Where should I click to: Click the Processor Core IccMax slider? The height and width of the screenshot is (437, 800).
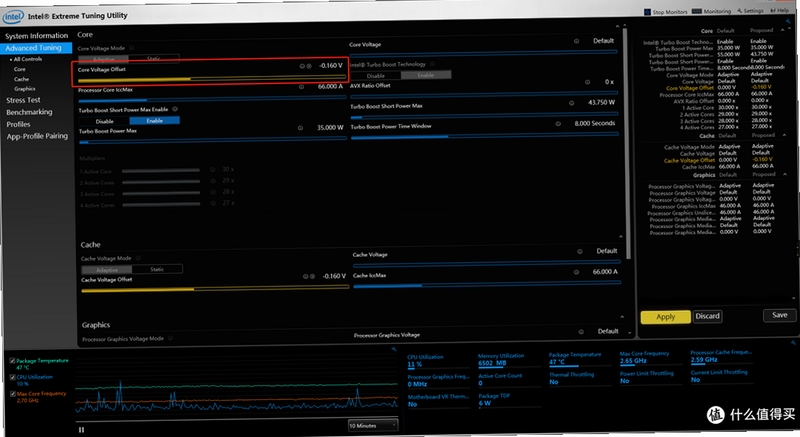[x=212, y=98]
